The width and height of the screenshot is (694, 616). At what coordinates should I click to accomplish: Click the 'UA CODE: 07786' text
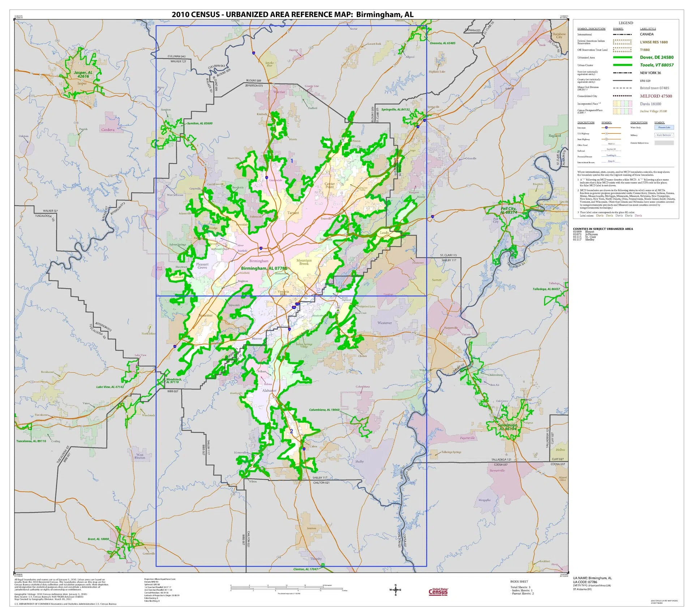tap(585, 582)
